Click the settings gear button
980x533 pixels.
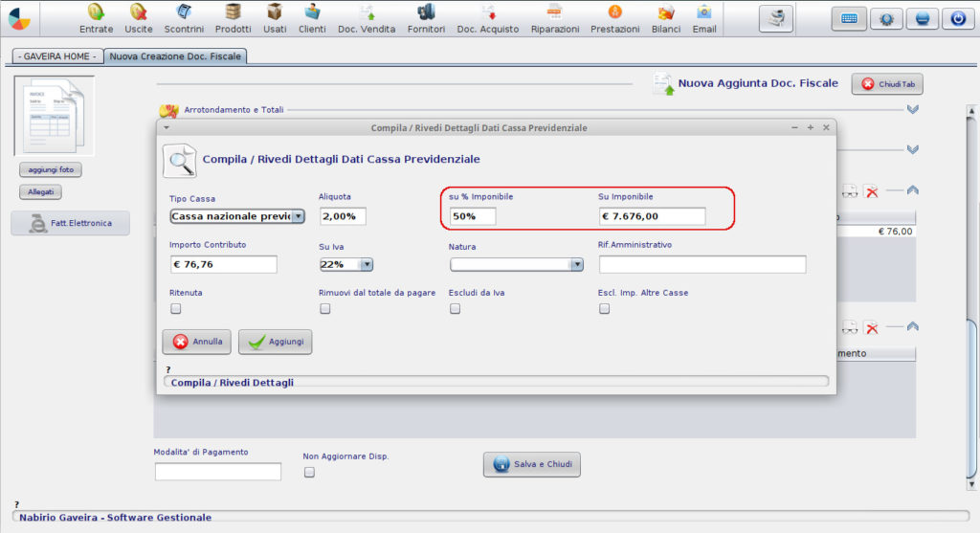pyautogui.click(x=885, y=19)
